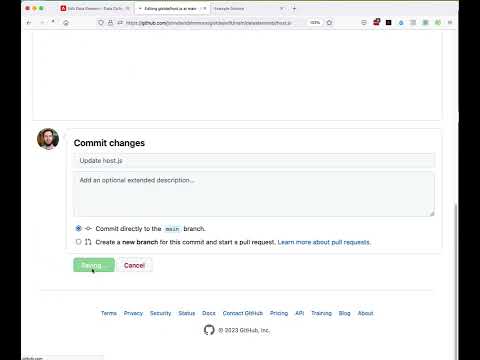Viewport: 480px width, 360px height.
Task: Click the user avatar next to Commit changes
Action: click(48, 139)
